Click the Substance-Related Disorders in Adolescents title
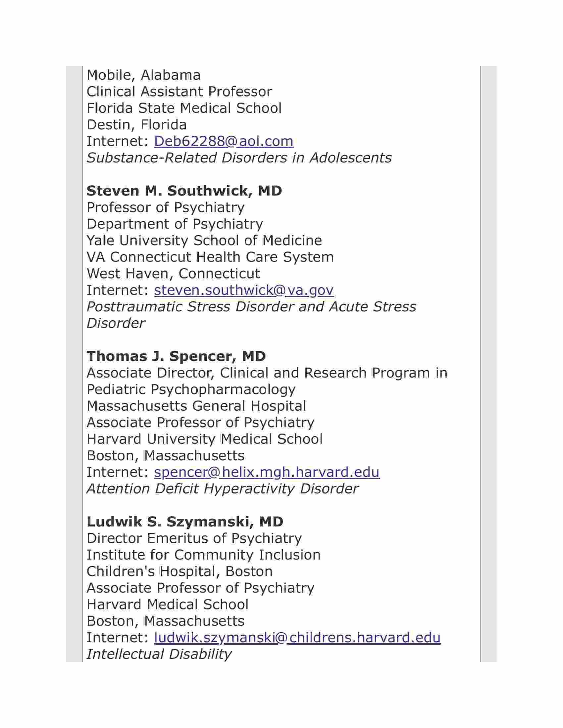This screenshot has height=728, width=563. [239, 158]
